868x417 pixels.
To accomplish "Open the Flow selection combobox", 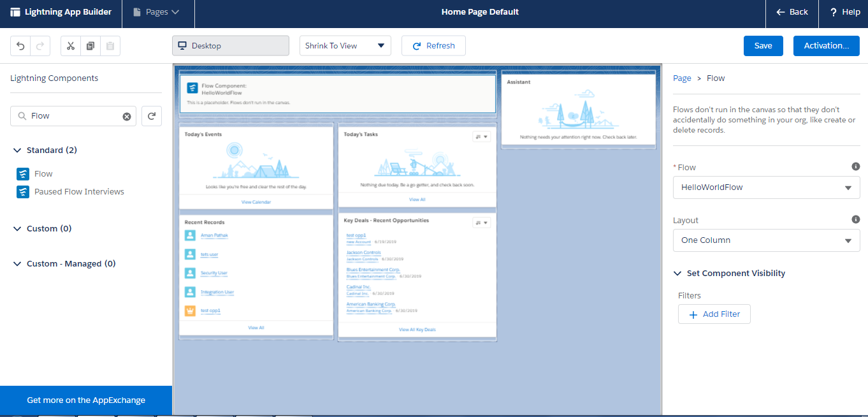I will coord(767,187).
